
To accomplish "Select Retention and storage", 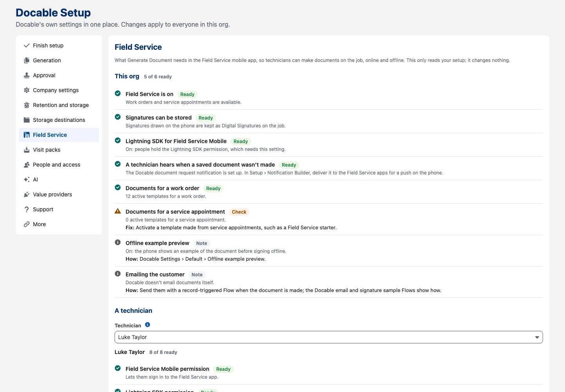I will pyautogui.click(x=59, y=105).
